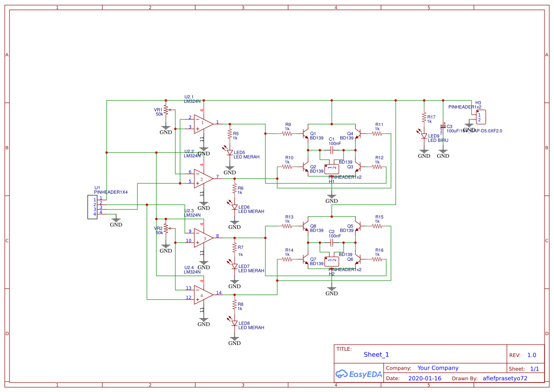554x392 pixels.
Task: Select the C3 100uF electrolytic capacitor
Action: 443,127
